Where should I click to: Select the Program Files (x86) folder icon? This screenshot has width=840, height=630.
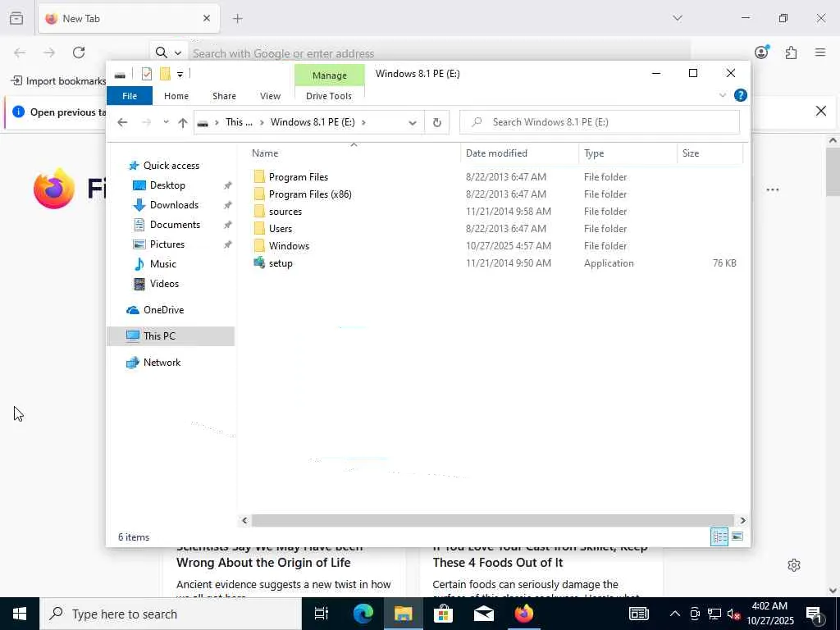pyautogui.click(x=259, y=194)
